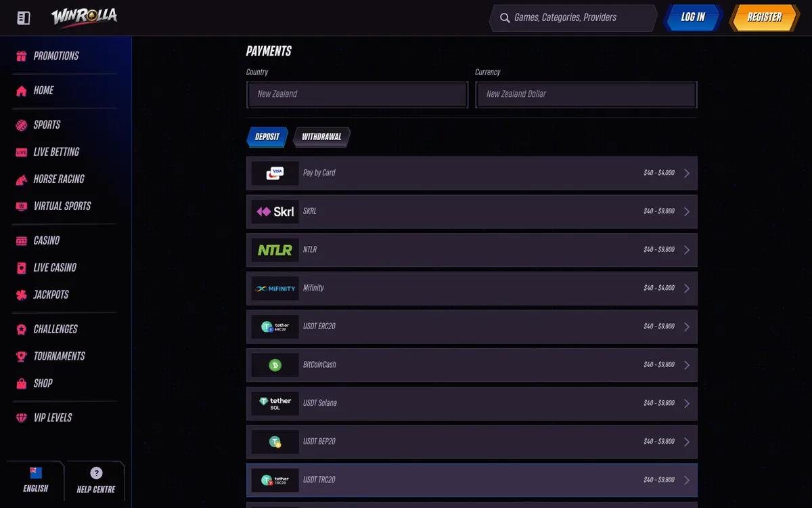
Task: Click the Register button
Action: pyautogui.click(x=765, y=18)
